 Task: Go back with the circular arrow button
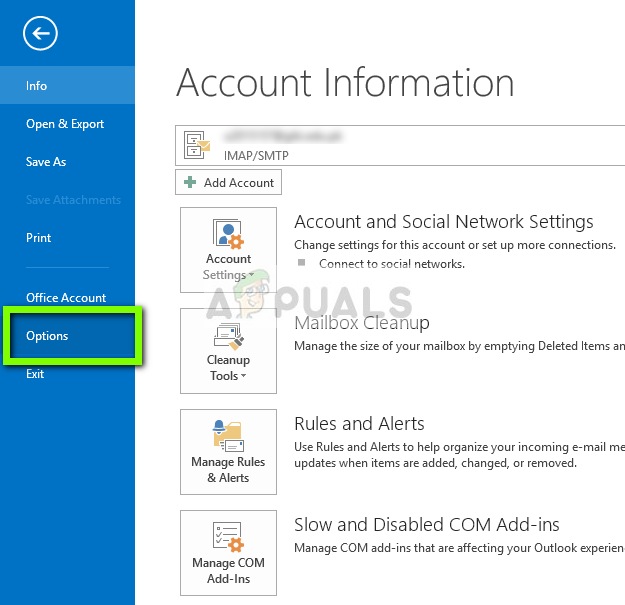click(40, 33)
